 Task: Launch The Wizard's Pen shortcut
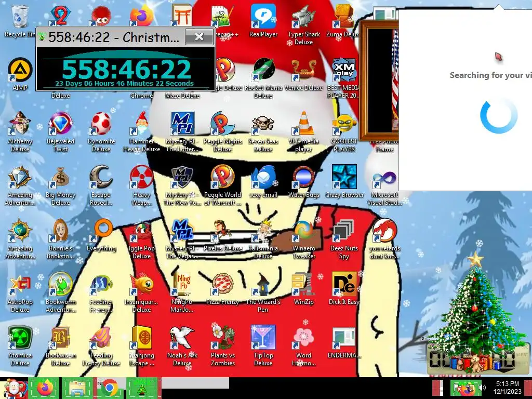[x=263, y=284]
